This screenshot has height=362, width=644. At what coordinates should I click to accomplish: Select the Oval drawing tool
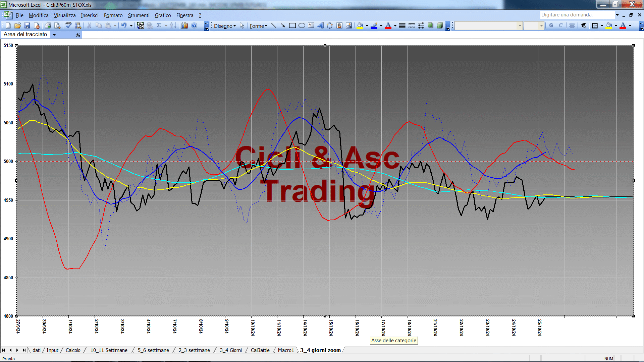pyautogui.click(x=302, y=25)
